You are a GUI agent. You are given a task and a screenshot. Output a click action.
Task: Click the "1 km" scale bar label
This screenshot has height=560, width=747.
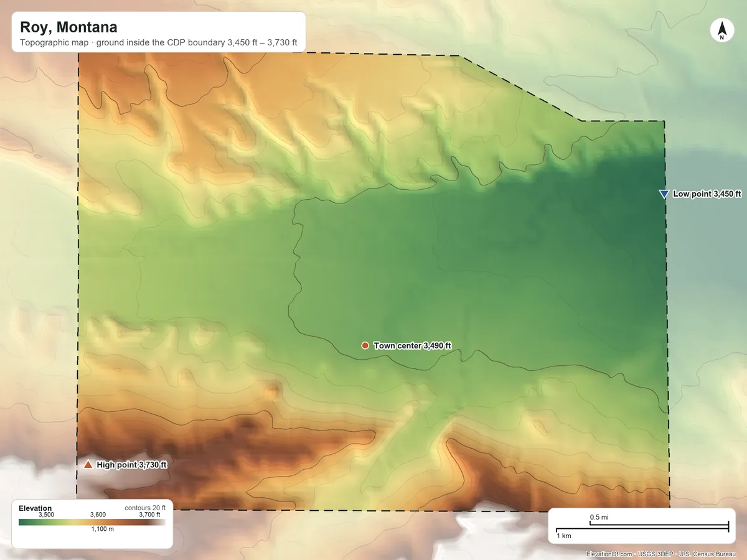pos(564,536)
